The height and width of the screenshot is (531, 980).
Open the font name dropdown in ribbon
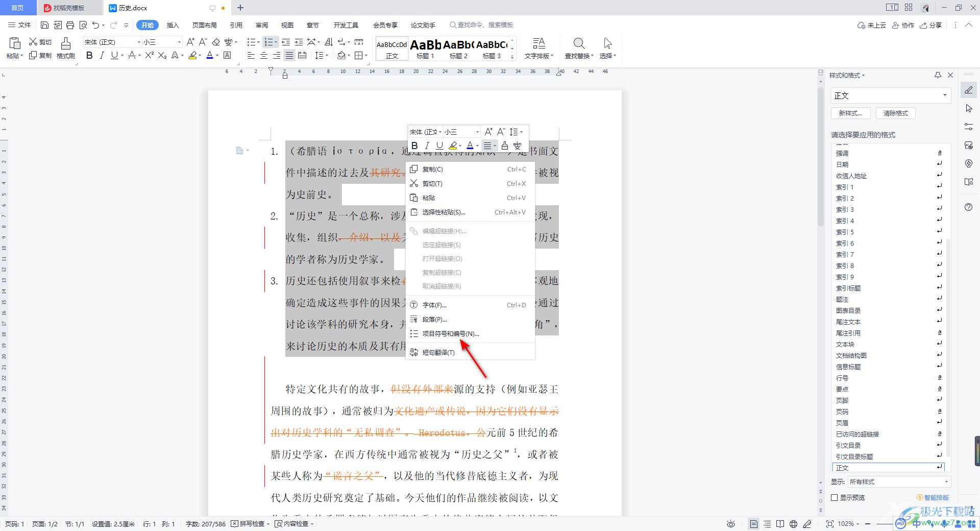[139, 42]
